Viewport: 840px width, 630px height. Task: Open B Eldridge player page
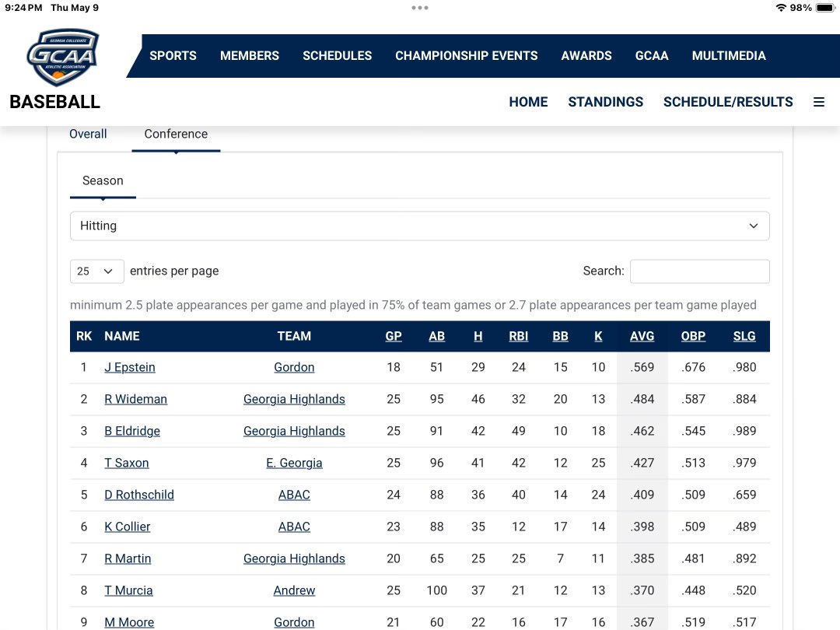click(x=131, y=431)
